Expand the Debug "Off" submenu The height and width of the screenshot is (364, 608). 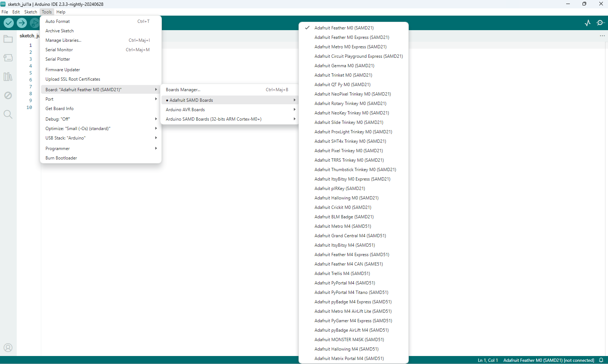pos(101,119)
